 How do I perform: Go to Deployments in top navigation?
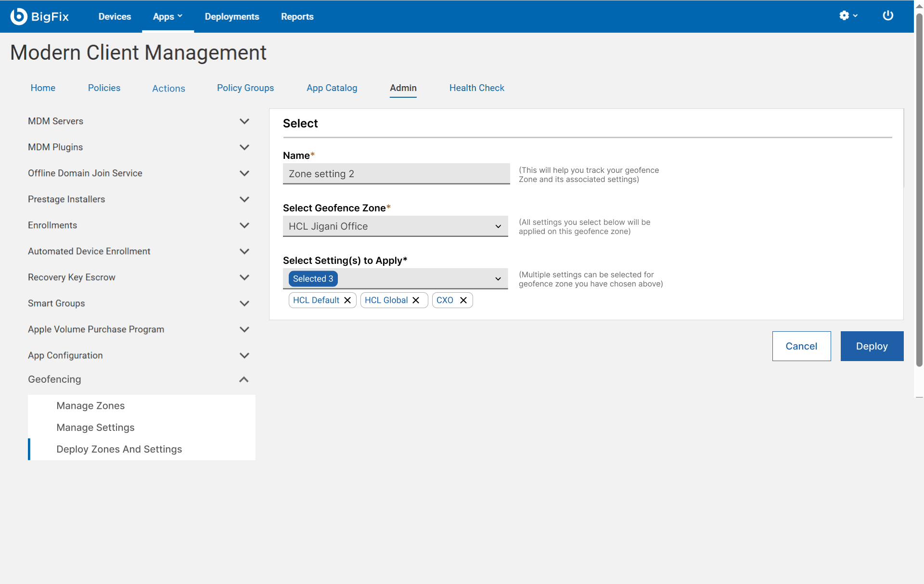tap(232, 16)
